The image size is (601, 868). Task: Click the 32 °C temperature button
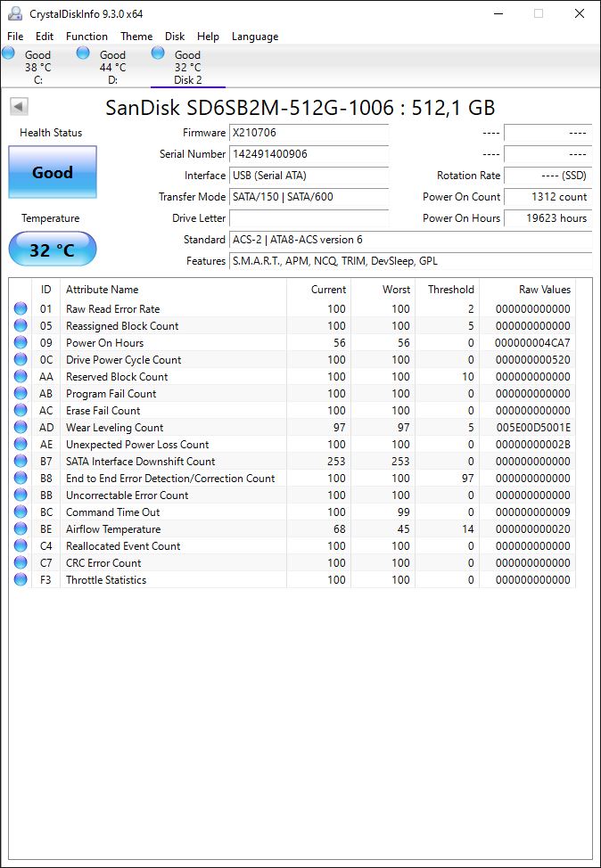(x=53, y=250)
